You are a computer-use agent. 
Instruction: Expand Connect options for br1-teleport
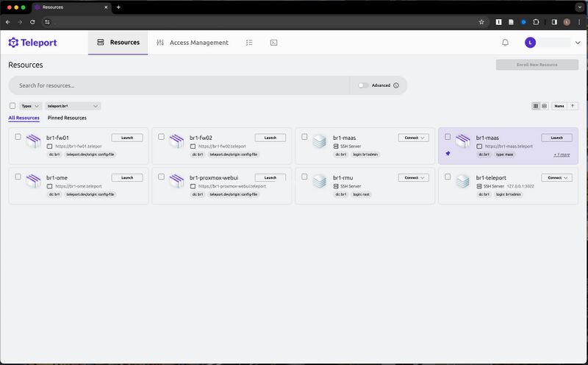(557, 177)
